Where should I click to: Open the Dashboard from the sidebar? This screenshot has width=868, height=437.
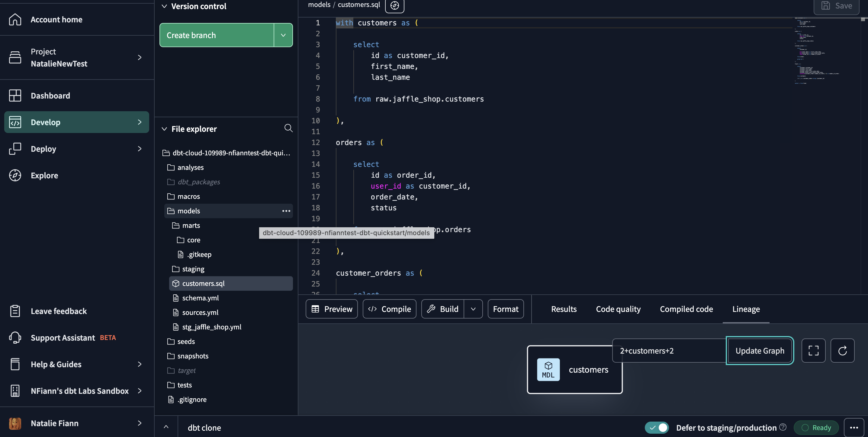(x=50, y=95)
